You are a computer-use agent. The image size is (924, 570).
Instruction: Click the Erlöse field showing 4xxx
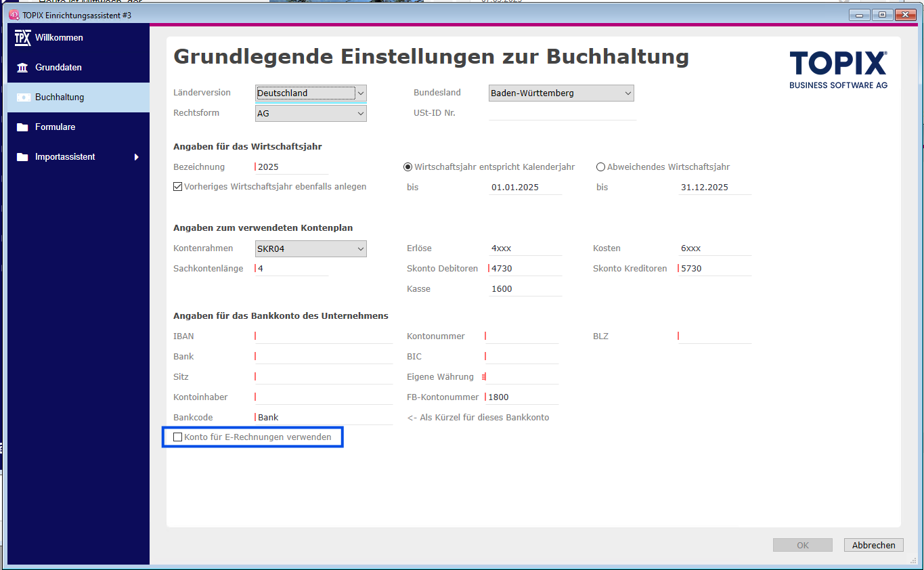[x=525, y=248]
